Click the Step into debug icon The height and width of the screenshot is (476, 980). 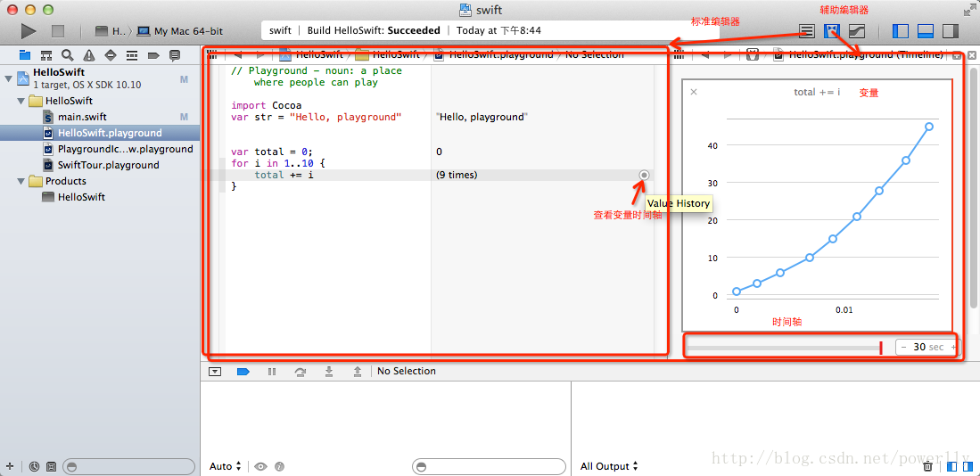coord(329,371)
